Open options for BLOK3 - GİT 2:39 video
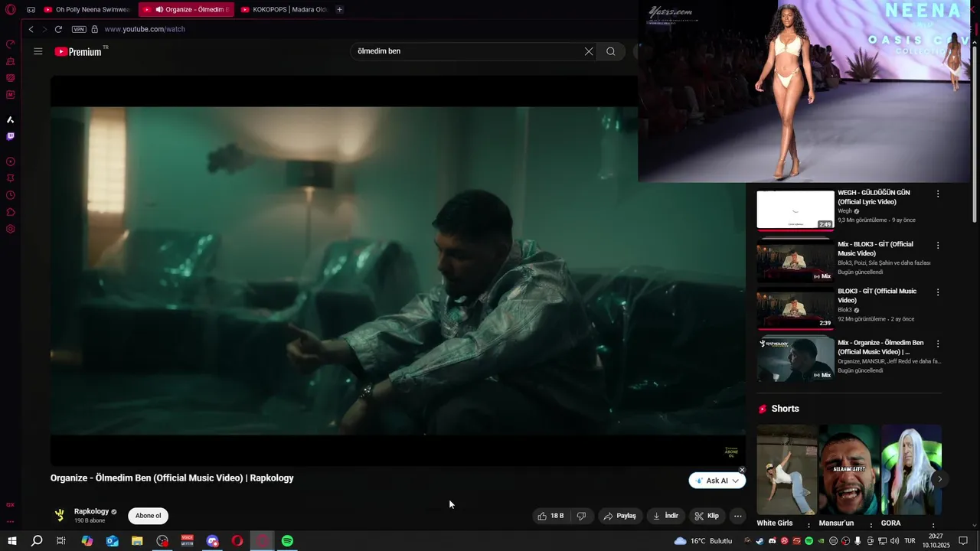980x551 pixels. [x=938, y=292]
